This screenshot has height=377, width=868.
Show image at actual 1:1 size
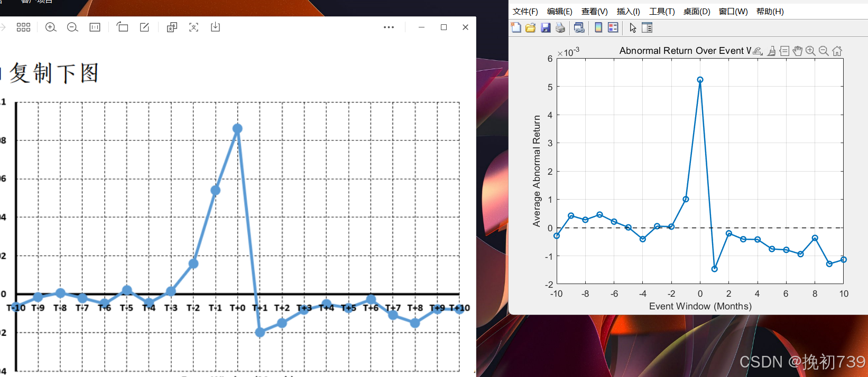click(x=95, y=27)
